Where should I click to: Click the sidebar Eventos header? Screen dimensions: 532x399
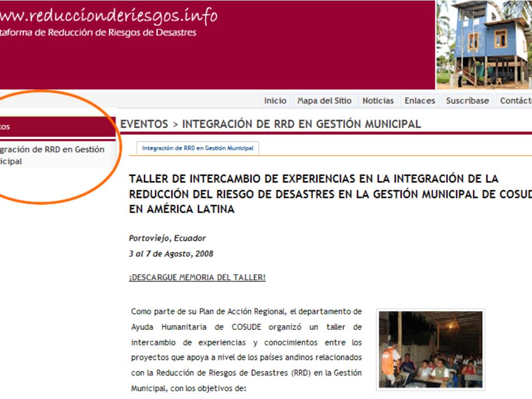click(57, 127)
